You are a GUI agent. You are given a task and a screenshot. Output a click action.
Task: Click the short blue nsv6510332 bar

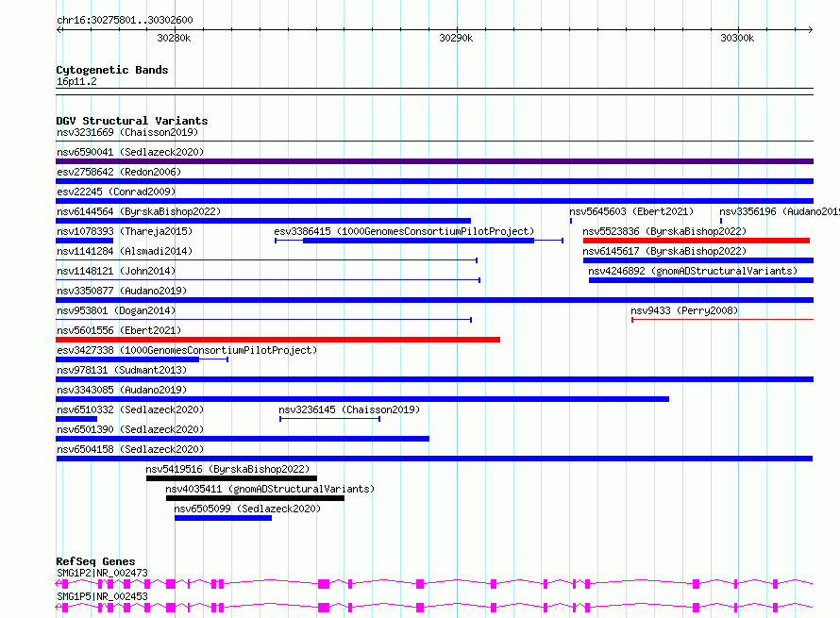click(76, 419)
